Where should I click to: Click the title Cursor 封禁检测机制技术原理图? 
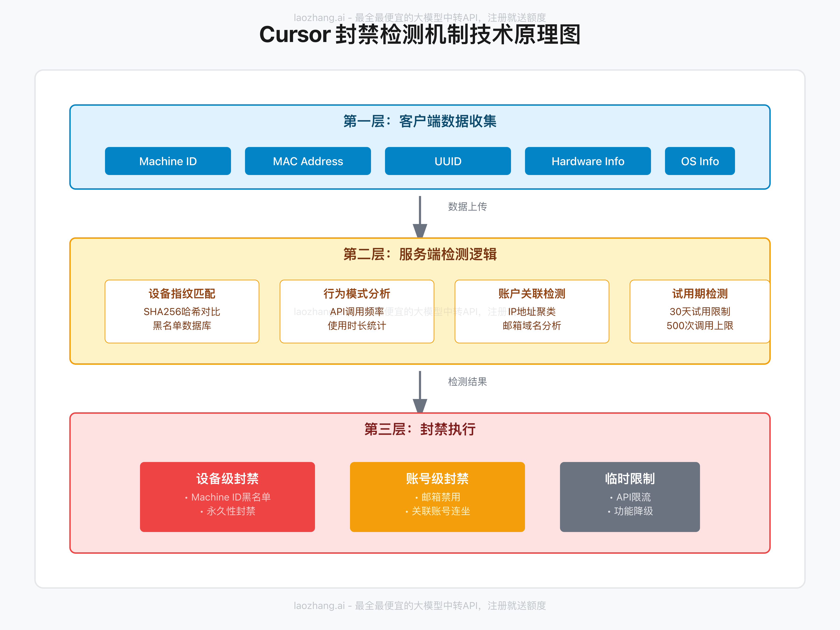(x=420, y=35)
